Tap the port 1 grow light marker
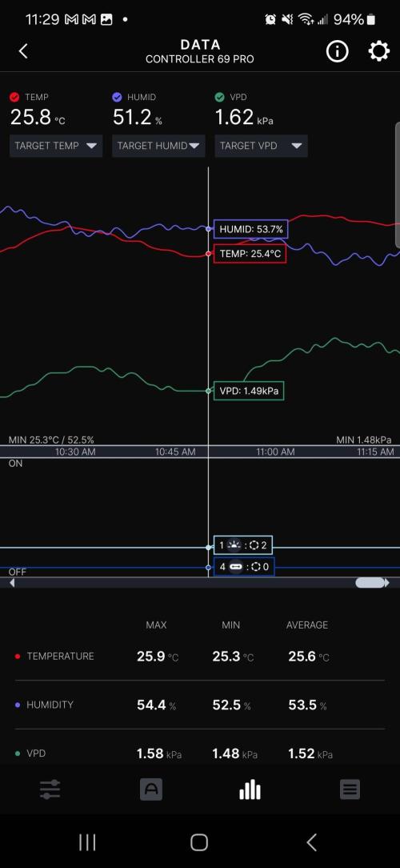Screen dimensions: 400x868 pos(243,546)
